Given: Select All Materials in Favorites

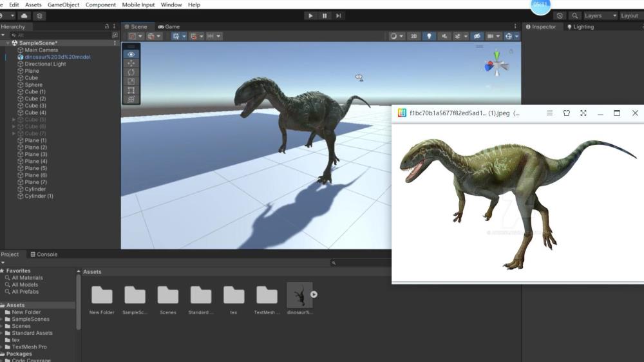Looking at the screenshot, I should tap(27, 278).
